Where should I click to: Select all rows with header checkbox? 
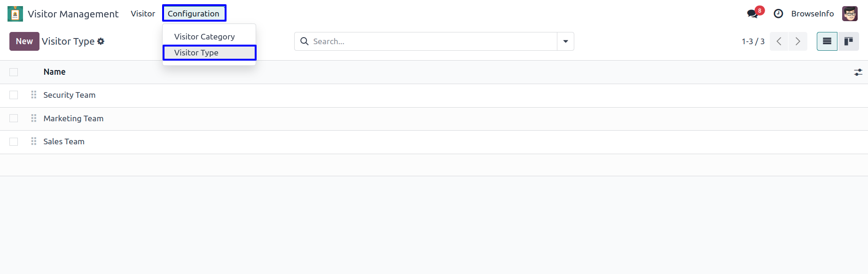14,72
